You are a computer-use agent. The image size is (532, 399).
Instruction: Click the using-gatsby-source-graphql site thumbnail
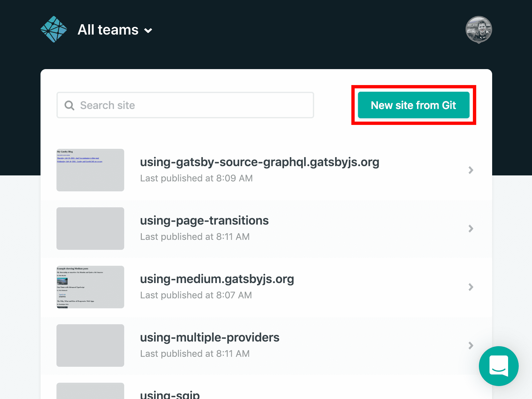[90, 170]
